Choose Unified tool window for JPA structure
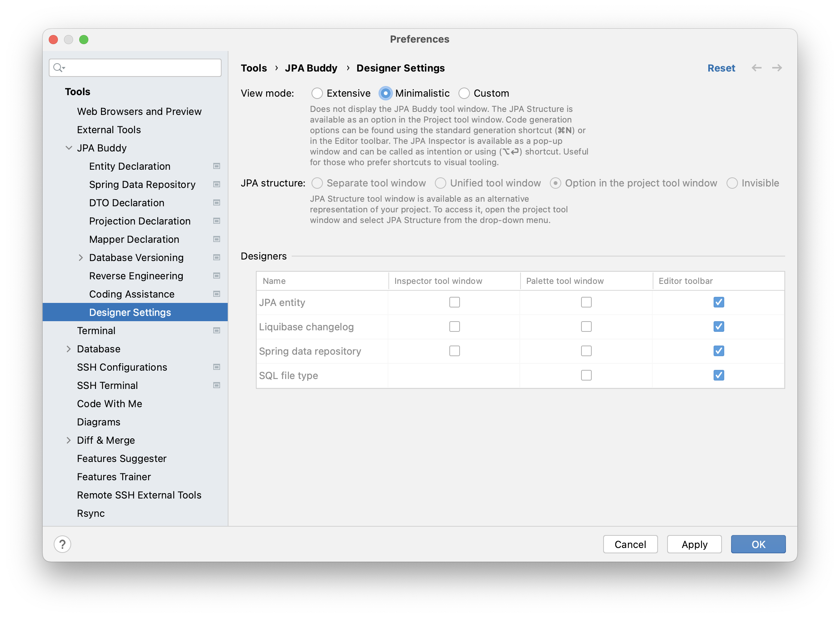Screen dimensions: 840x618 click(x=441, y=183)
